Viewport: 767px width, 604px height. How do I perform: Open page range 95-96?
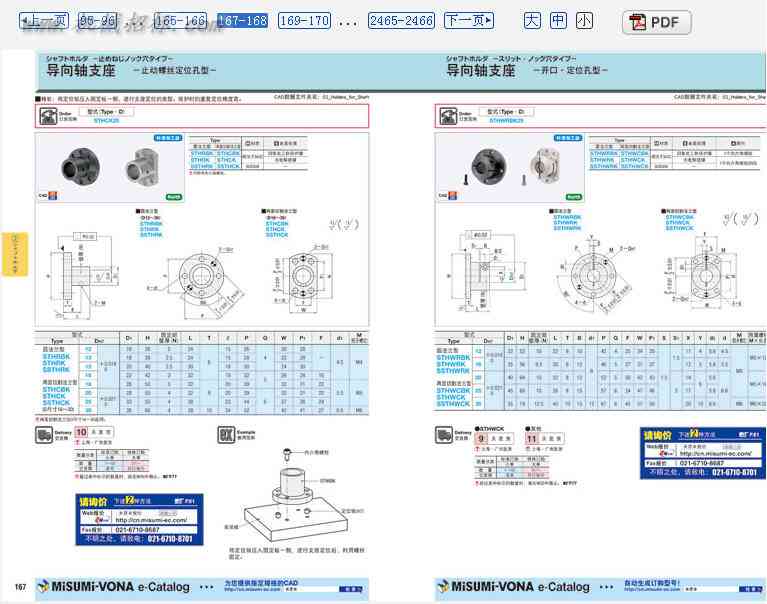(97, 21)
